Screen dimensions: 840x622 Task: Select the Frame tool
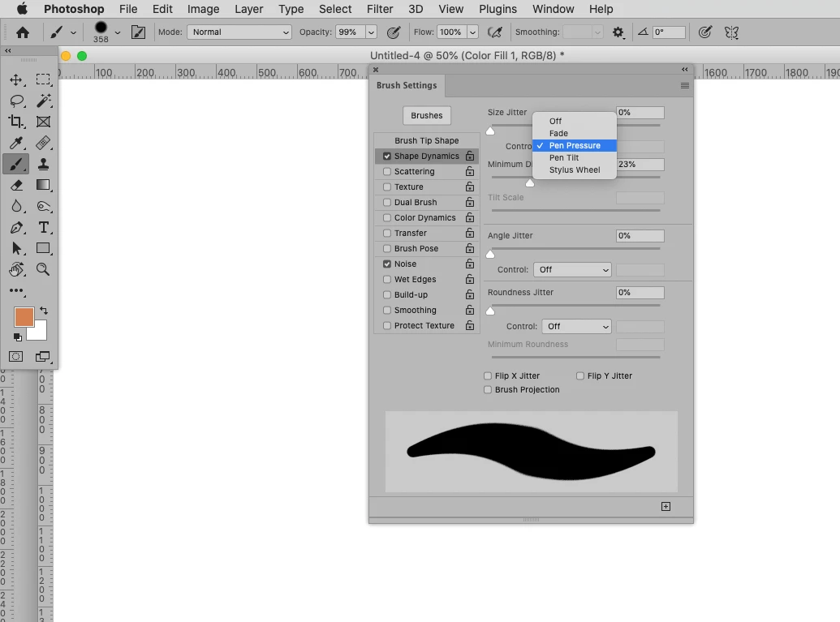(x=43, y=122)
